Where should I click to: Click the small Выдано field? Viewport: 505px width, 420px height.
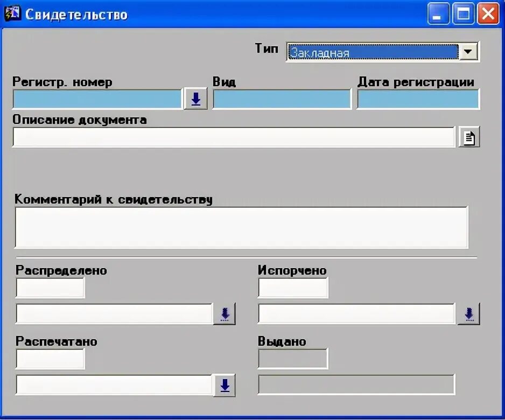[293, 359]
